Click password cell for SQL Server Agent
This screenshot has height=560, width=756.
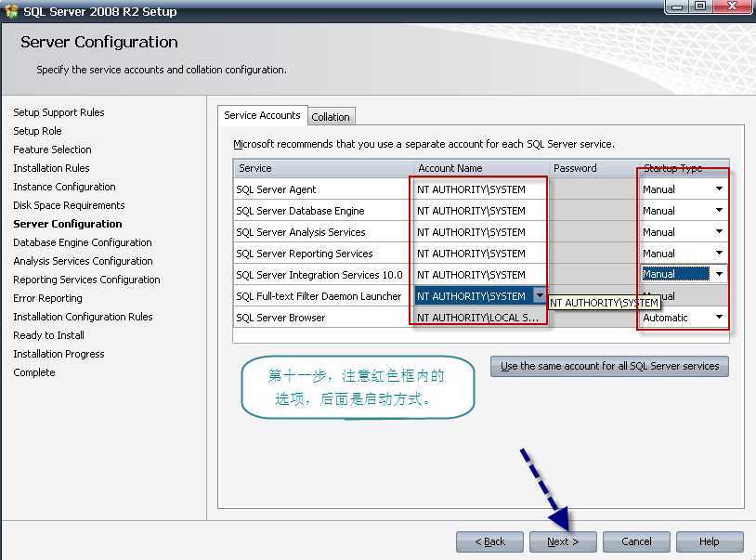click(593, 189)
